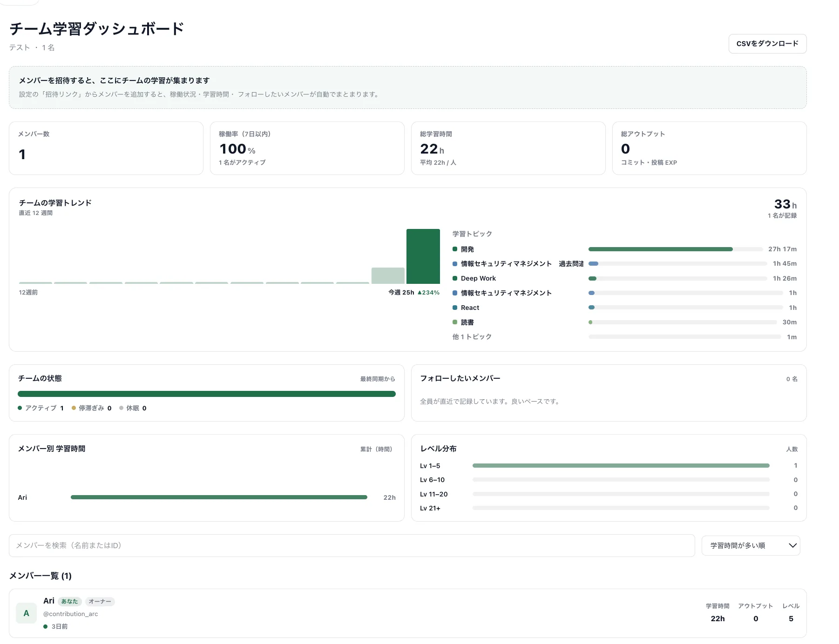Click the 読書 topic label

click(467, 322)
